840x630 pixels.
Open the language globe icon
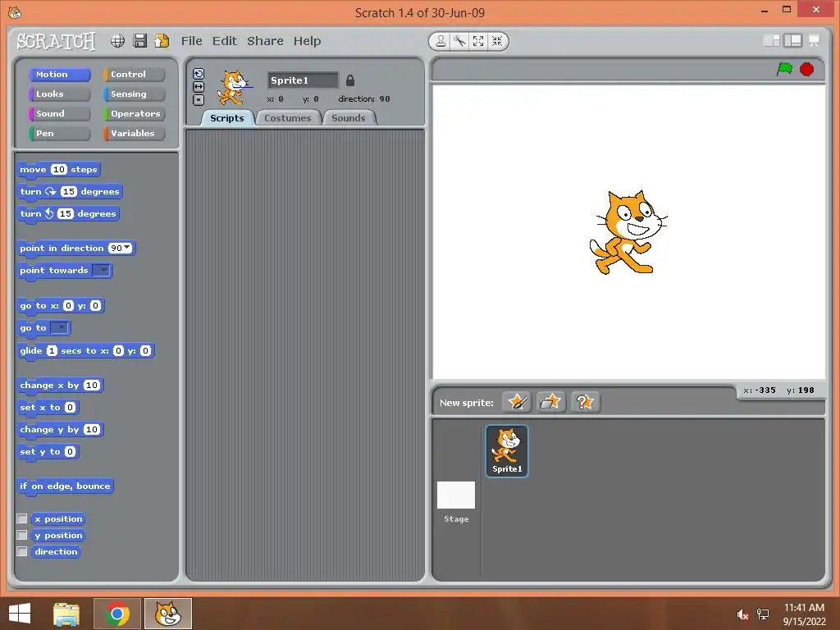point(118,41)
